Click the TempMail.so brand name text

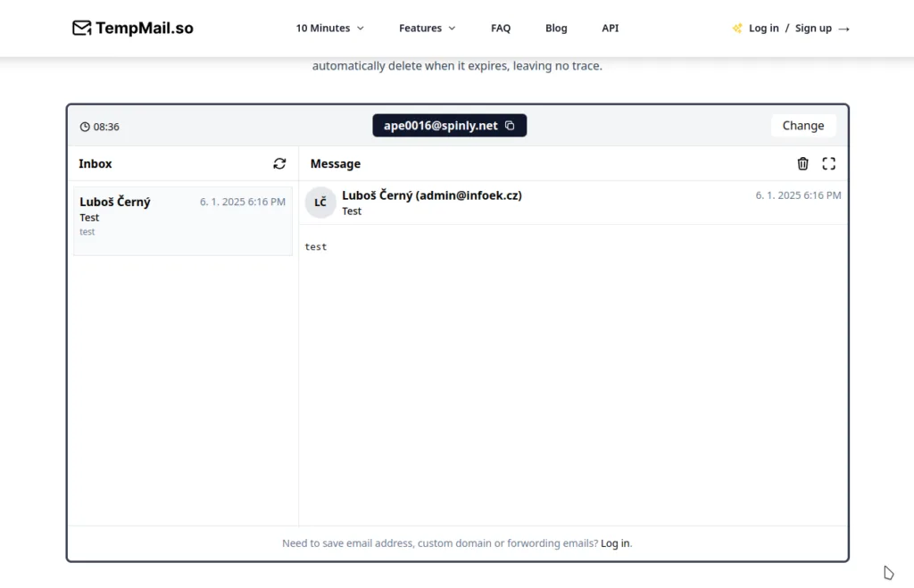[x=144, y=29]
